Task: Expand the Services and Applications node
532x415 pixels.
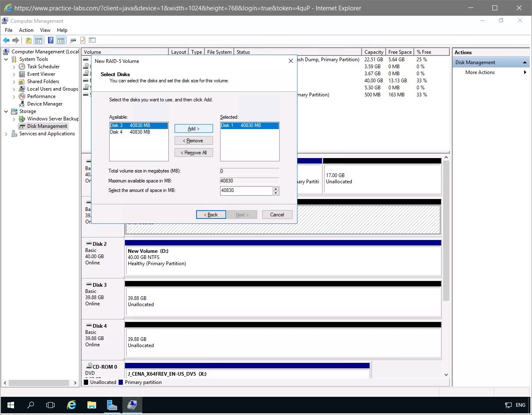Action: pyautogui.click(x=6, y=134)
